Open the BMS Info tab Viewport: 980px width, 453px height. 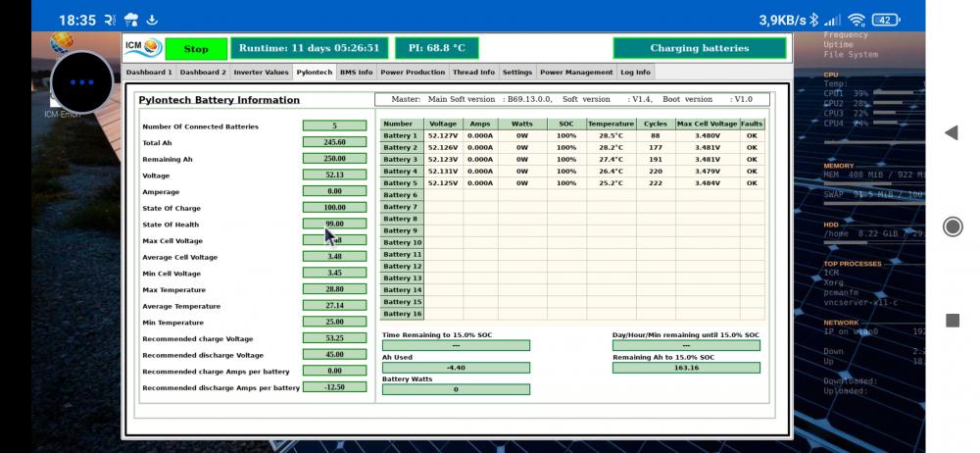[357, 72]
